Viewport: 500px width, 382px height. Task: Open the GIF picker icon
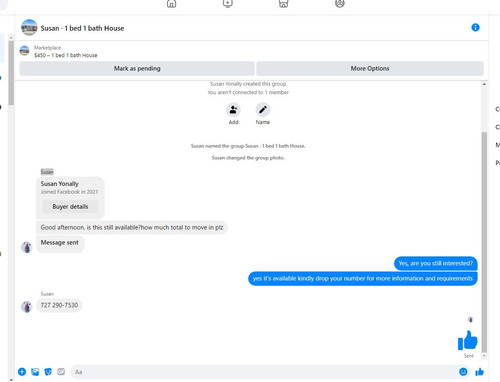(61, 372)
